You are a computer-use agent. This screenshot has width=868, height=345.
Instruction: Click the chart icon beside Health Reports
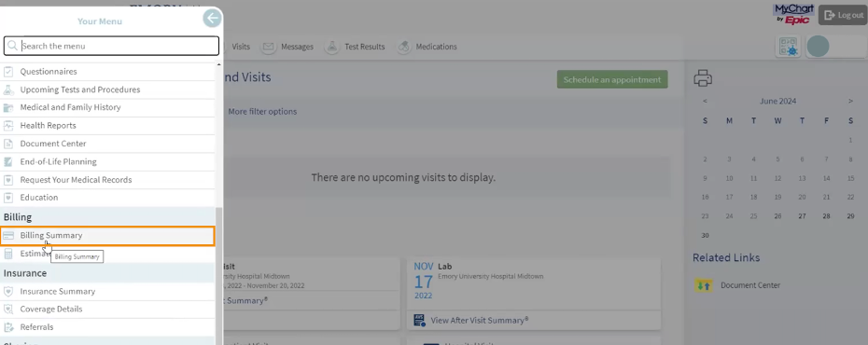coord(8,126)
